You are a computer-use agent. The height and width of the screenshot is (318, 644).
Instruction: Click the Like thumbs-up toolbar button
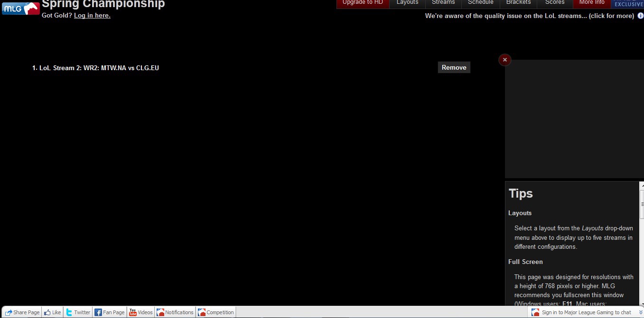pos(52,312)
